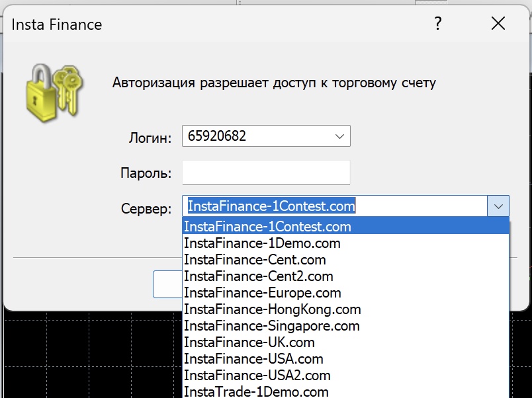Select InstaFinance-UK.com server
532x398 pixels.
pos(345,342)
